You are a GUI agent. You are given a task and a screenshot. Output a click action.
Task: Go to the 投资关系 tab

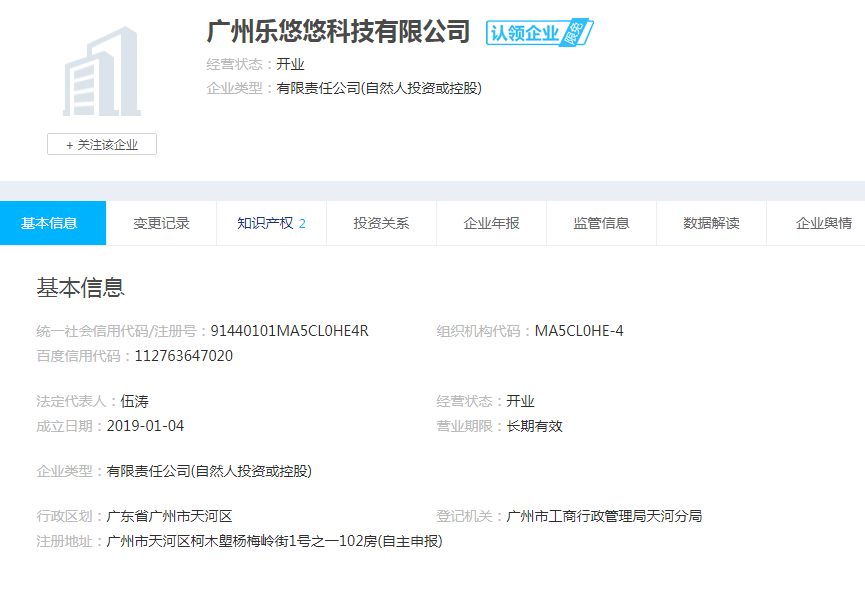coord(381,223)
